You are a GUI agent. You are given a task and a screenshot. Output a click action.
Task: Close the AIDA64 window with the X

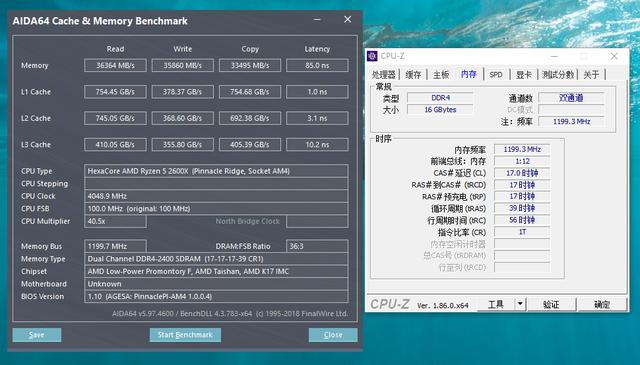click(347, 20)
